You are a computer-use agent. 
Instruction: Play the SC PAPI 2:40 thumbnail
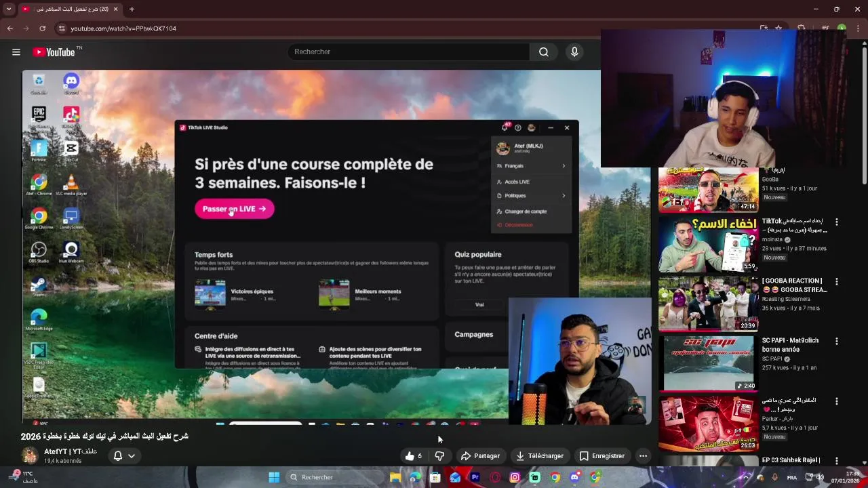tap(708, 363)
